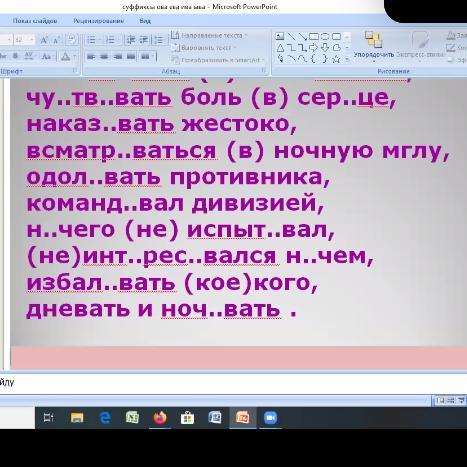Click the slide sorter view button
Viewport: 467px width, 467px height.
click(x=450, y=400)
